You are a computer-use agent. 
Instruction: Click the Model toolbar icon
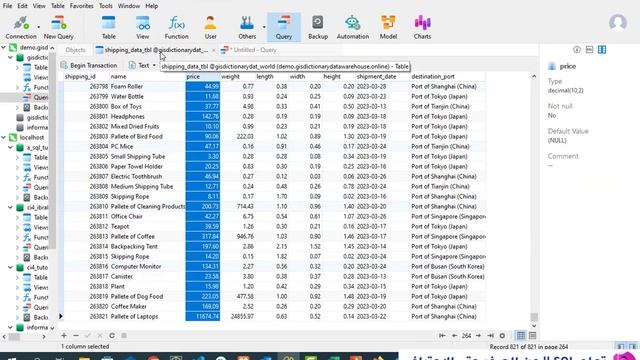click(388, 27)
